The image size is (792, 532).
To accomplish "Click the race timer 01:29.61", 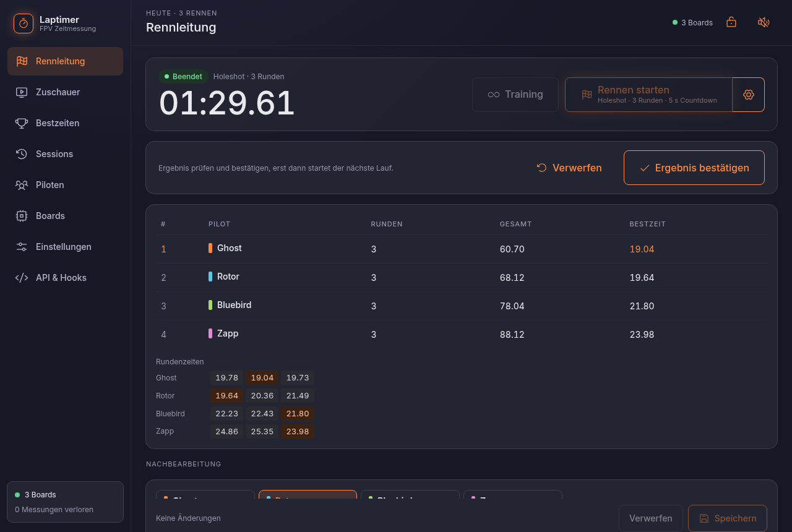I will pyautogui.click(x=227, y=103).
